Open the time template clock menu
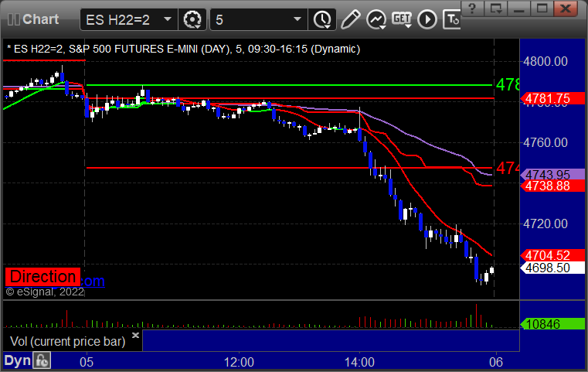Image resolution: width=588 pixels, height=372 pixels. tap(322, 19)
